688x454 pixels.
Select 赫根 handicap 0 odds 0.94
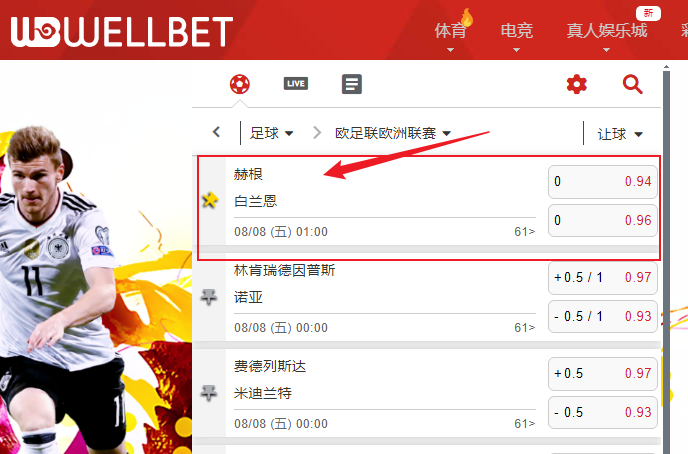tap(603, 182)
